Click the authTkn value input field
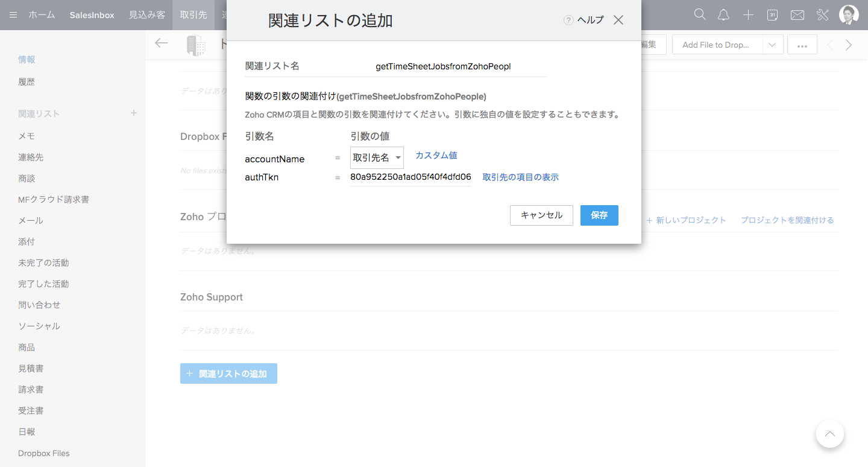Viewport: 868px width, 467px height. [x=410, y=177]
